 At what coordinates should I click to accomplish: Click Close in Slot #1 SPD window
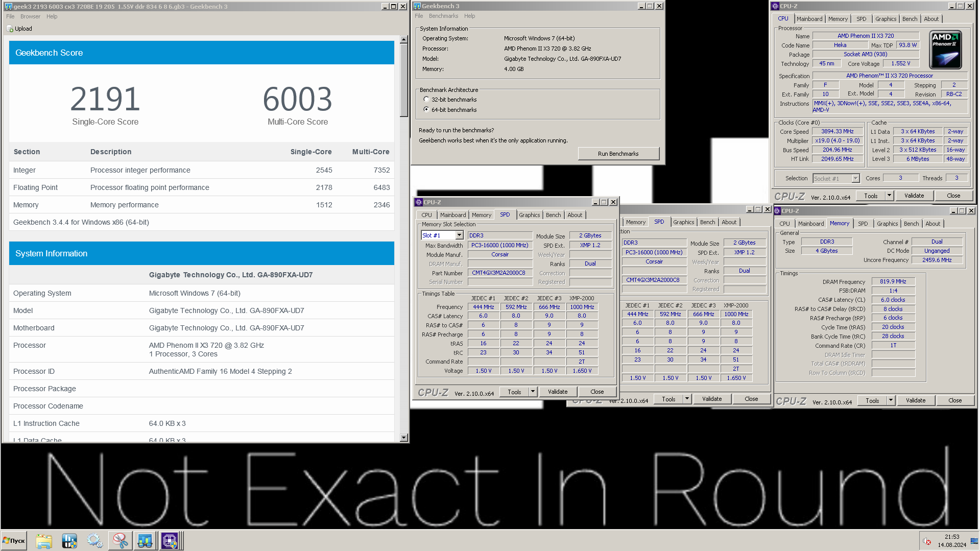click(x=596, y=392)
